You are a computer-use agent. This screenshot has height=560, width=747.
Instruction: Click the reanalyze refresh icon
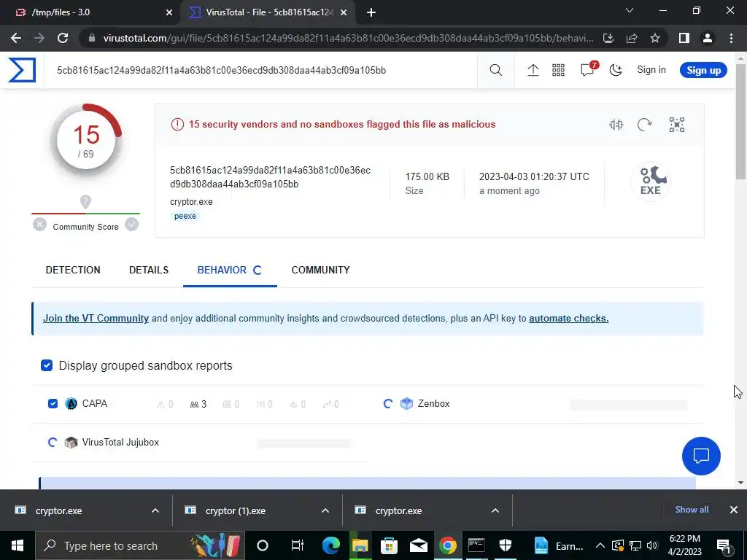645,125
